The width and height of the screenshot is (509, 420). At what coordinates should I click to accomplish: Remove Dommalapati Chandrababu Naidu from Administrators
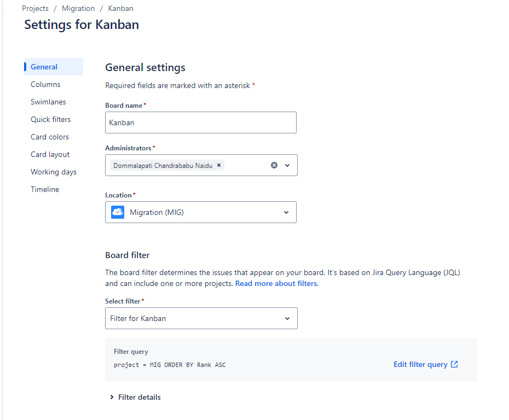(218, 165)
